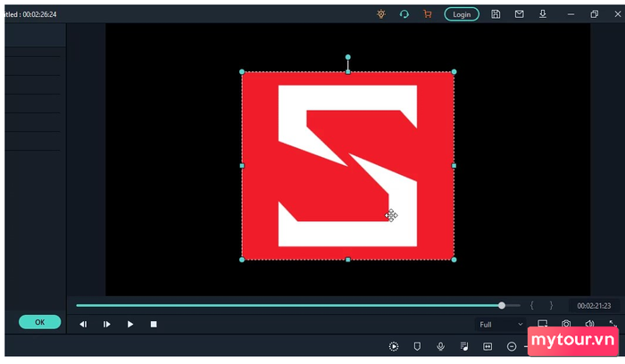
Task: Click the Login button
Action: [462, 14]
